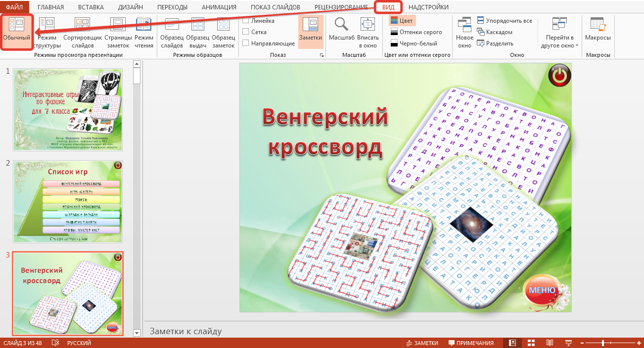Select slide 2 thumbnail Список игр
The width and height of the screenshot is (644, 348).
click(x=68, y=201)
